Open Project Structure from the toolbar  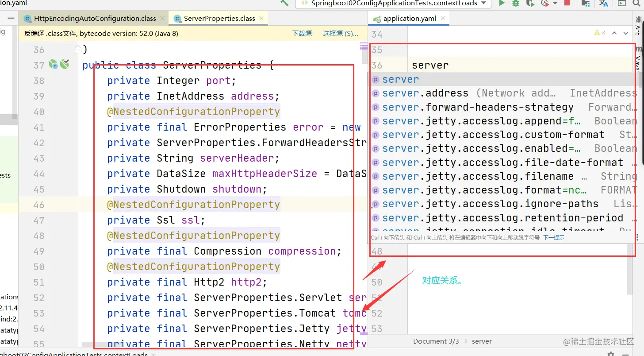pyautogui.click(x=586, y=3)
